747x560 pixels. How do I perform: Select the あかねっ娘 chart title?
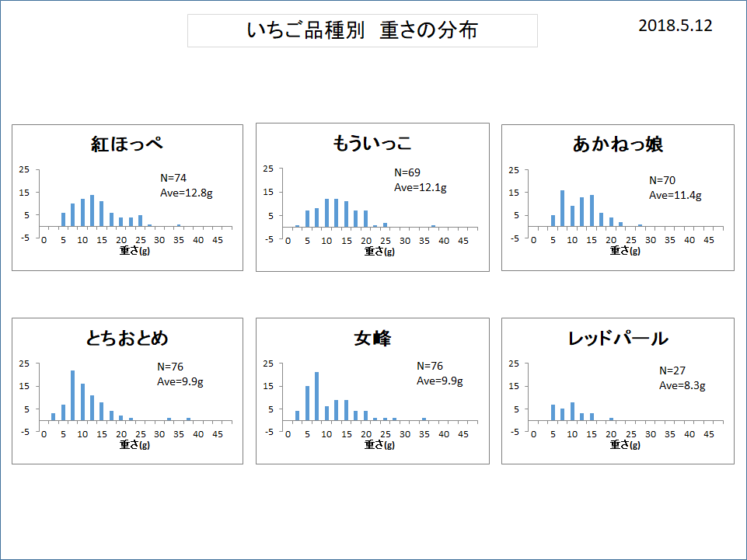617,144
